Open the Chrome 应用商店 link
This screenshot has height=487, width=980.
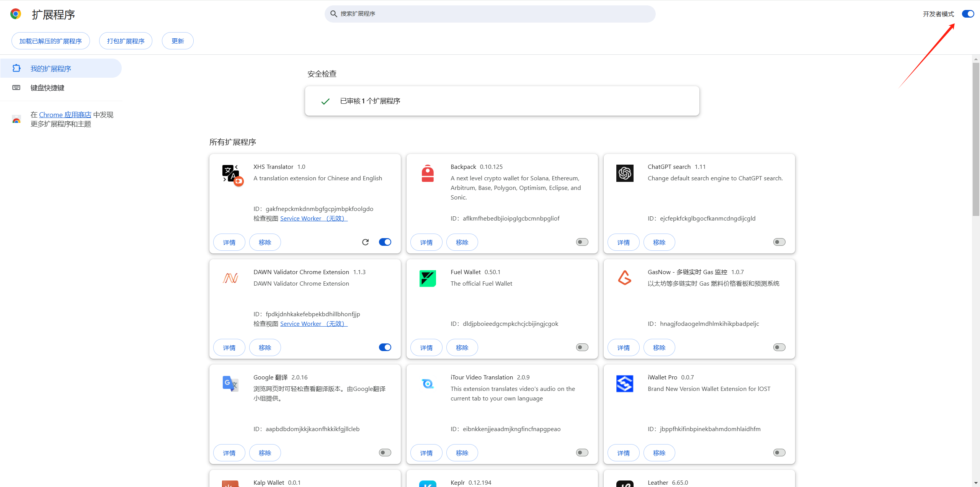click(65, 114)
